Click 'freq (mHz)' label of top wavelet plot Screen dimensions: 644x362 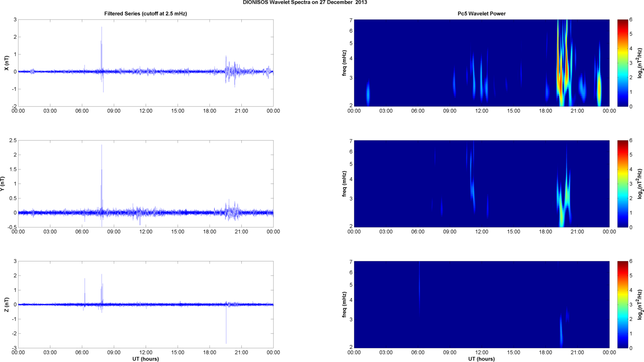click(345, 63)
